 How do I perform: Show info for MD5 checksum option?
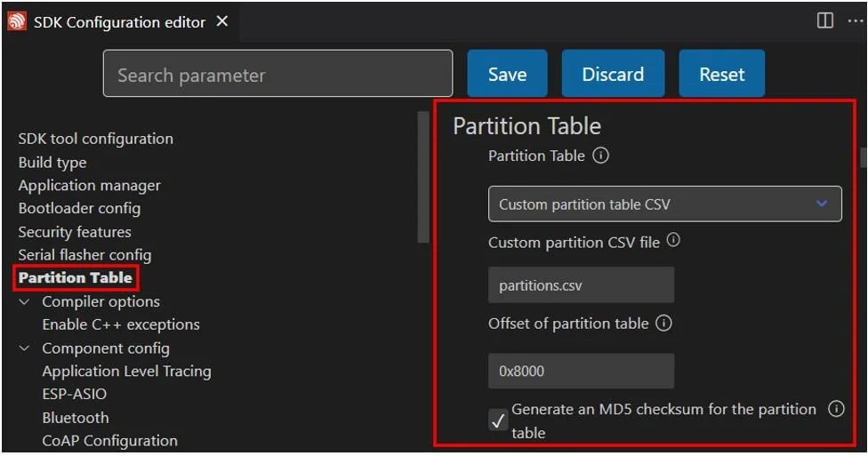click(x=836, y=409)
